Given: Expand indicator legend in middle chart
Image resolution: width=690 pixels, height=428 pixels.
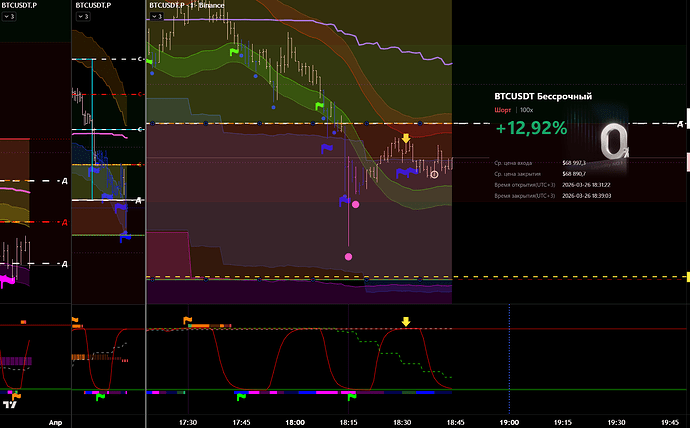Looking at the screenshot, I should click(x=82, y=18).
